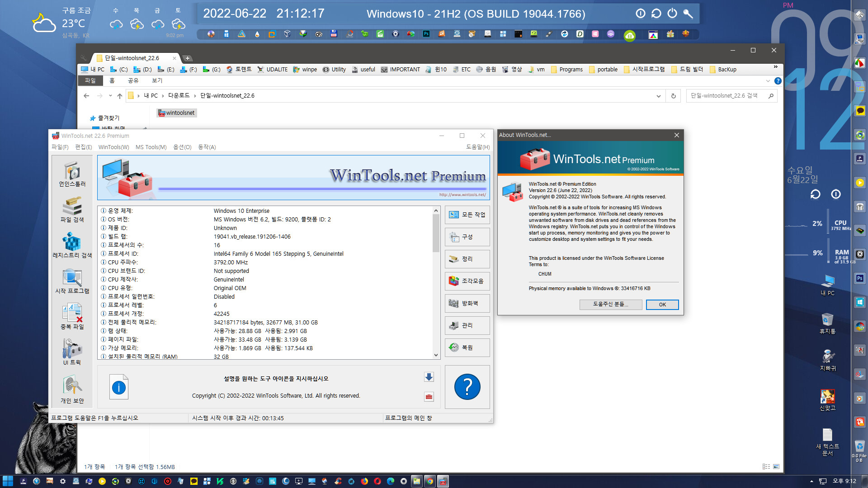Open the 파일(F) menu in WinTools
Image resolution: width=868 pixels, height=488 pixels.
pyautogui.click(x=60, y=147)
